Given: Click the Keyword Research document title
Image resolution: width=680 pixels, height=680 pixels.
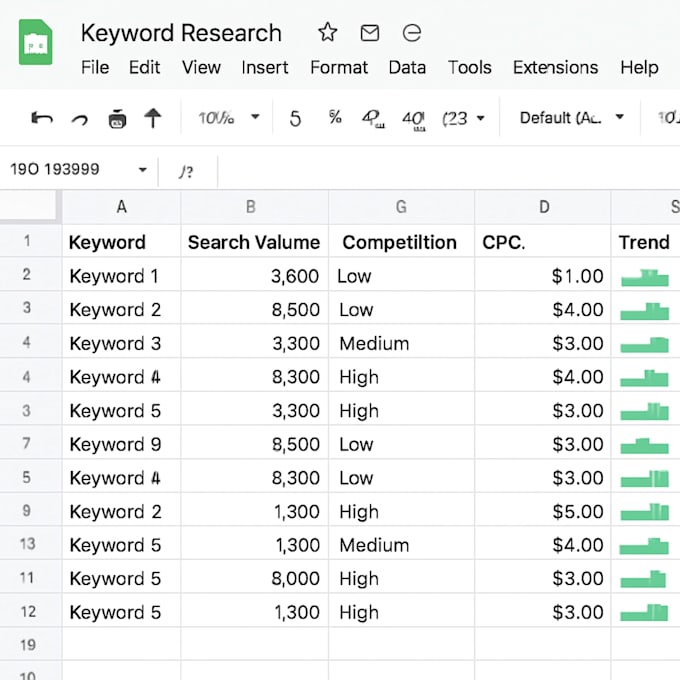Looking at the screenshot, I should (181, 33).
